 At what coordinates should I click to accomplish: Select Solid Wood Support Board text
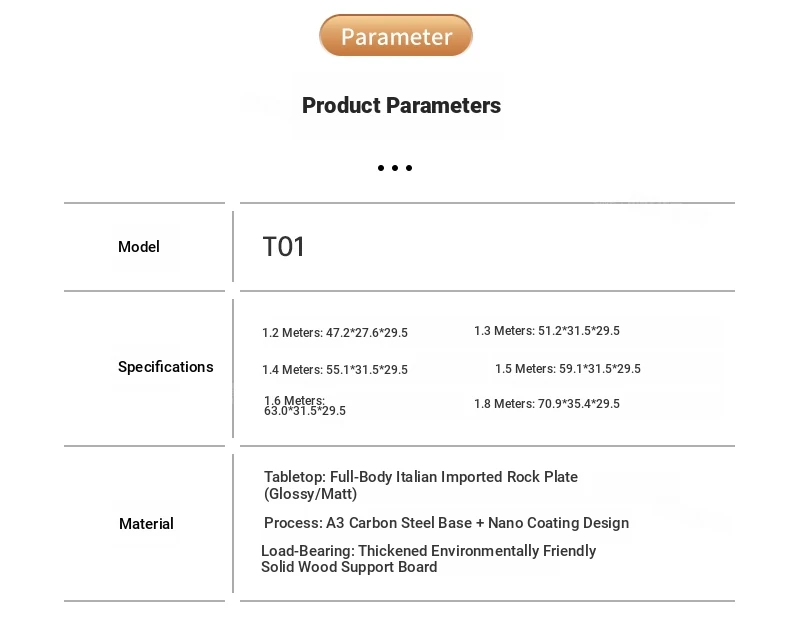pyautogui.click(x=349, y=567)
